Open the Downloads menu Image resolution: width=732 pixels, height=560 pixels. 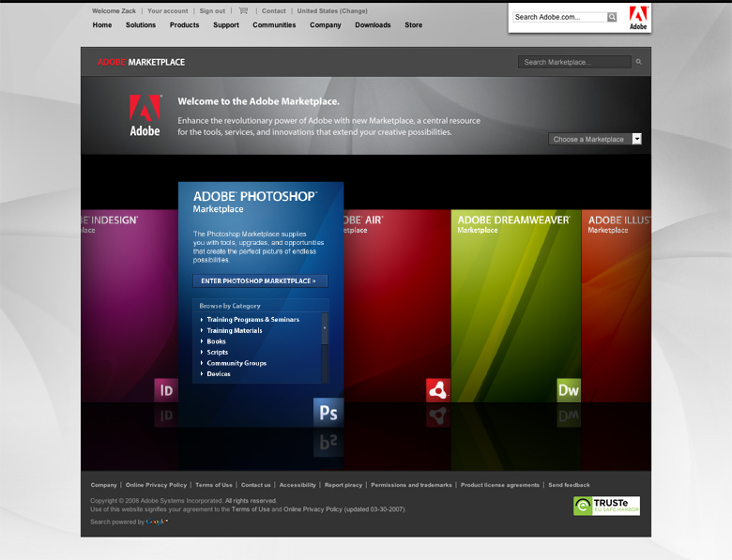pyautogui.click(x=373, y=25)
